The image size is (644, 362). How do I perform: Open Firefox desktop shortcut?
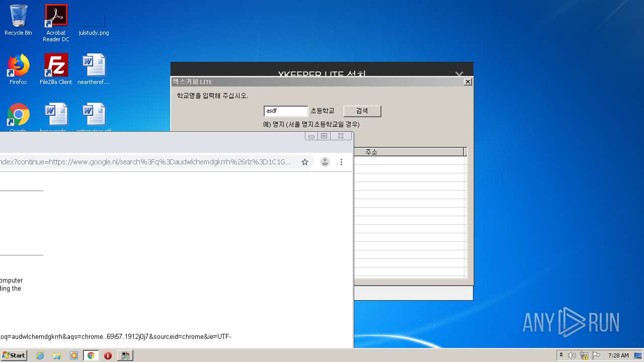pyautogui.click(x=18, y=69)
